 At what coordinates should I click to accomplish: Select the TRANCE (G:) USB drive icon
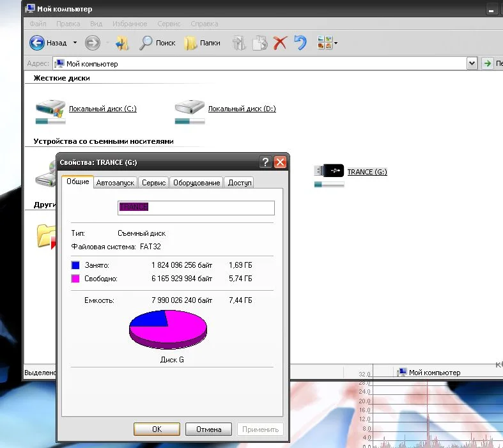point(329,170)
